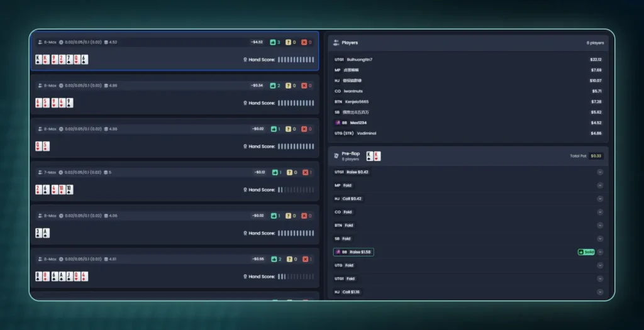Click the hero avatar beside Mex1234
The image size is (644, 330).
tap(338, 123)
